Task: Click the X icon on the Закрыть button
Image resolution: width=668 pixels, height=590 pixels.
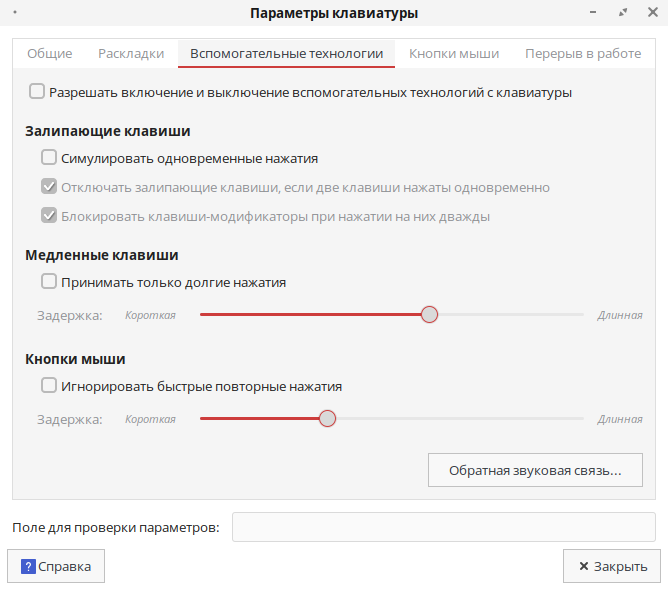Action: pos(583,567)
